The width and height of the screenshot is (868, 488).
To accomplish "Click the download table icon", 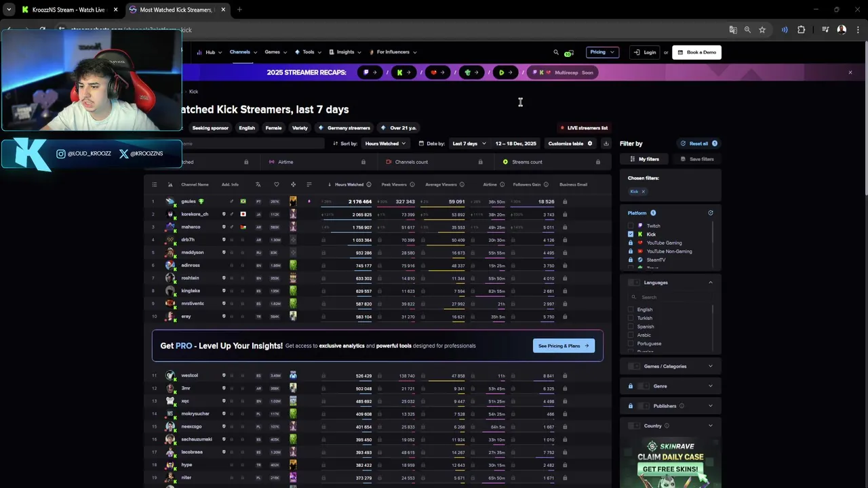I will (606, 144).
